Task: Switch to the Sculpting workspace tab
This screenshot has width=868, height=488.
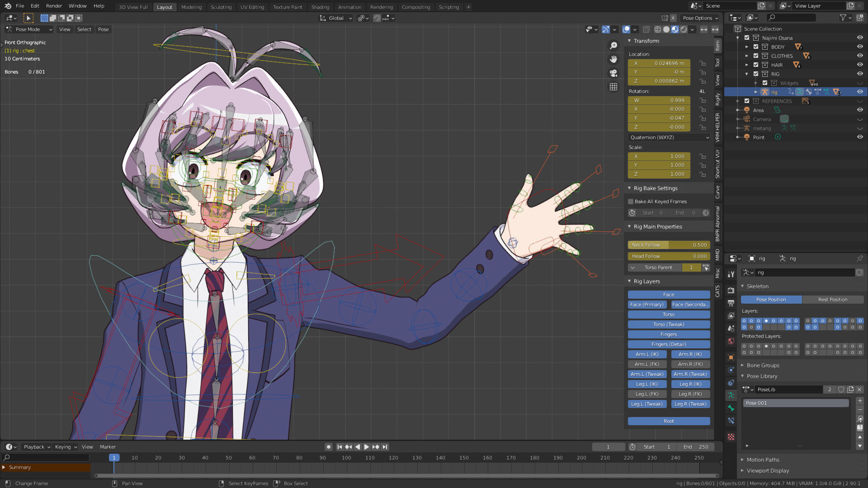Action: click(221, 7)
